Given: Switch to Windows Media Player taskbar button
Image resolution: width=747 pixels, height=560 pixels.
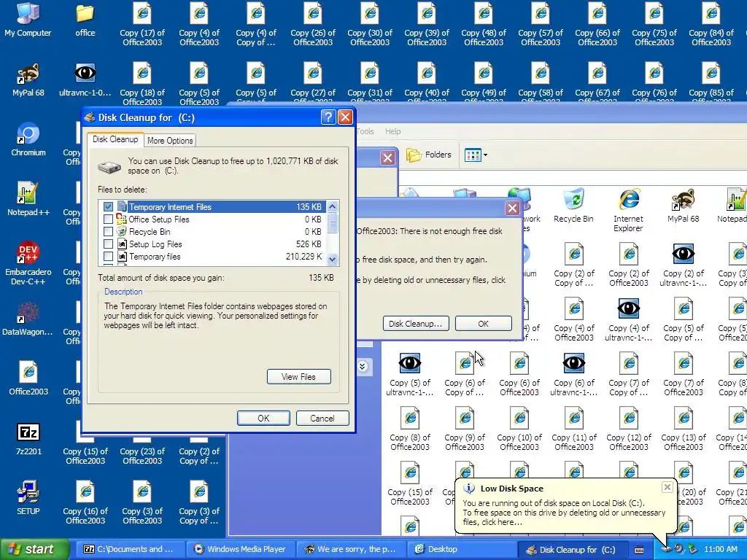Looking at the screenshot, I should pos(241,549).
